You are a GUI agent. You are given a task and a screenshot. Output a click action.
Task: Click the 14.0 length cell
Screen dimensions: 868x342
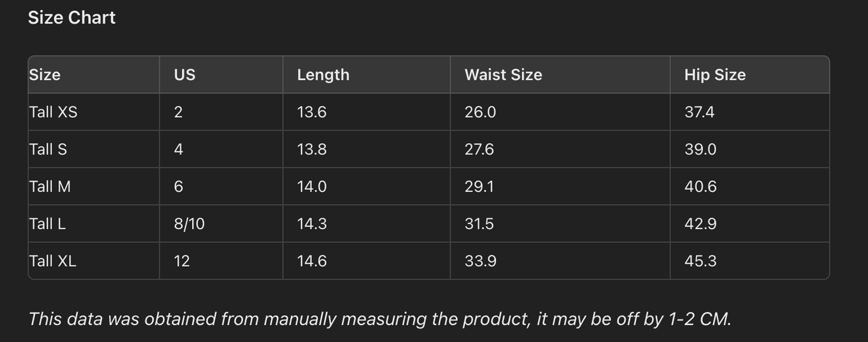[312, 186]
